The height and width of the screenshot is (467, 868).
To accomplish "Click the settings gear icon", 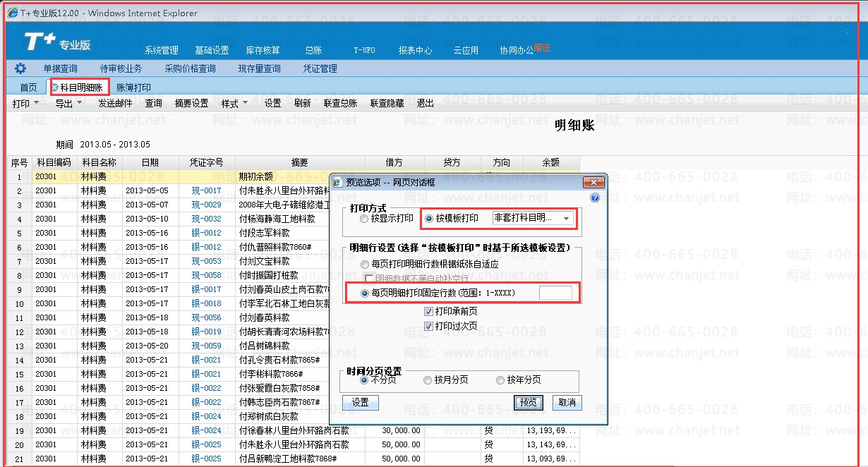I will tap(20, 68).
